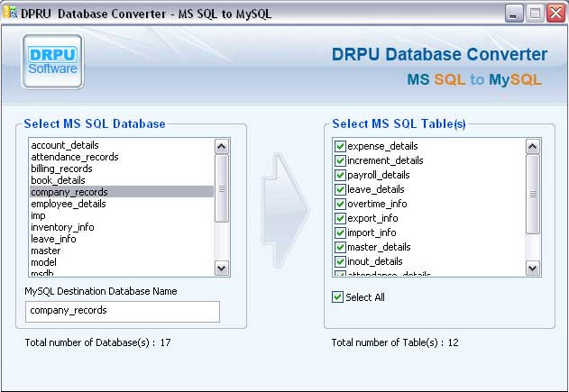Image resolution: width=569 pixels, height=392 pixels.
Task: Uncheck the expense_details table checkbox
Action: point(340,146)
